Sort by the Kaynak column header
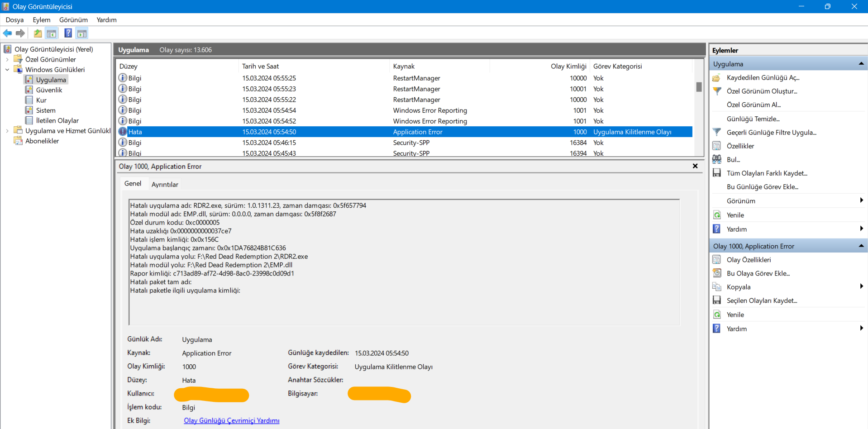 (439, 66)
